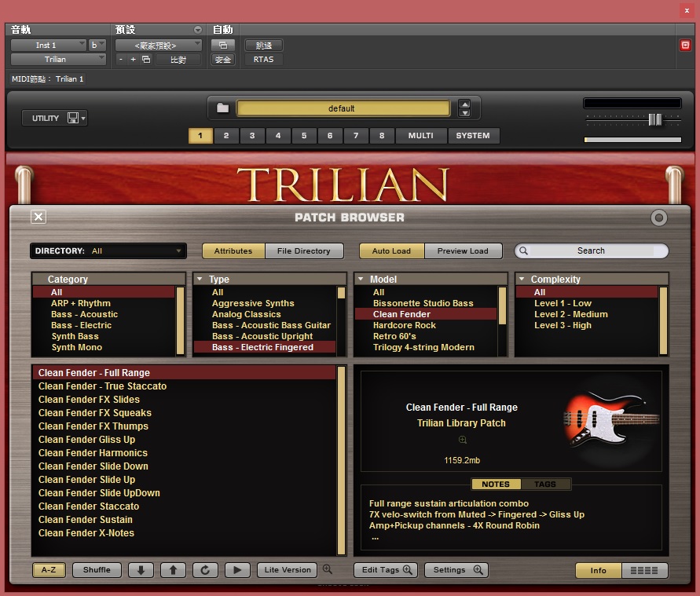The width and height of the screenshot is (700, 596).
Task: Click into the Search field
Action: (591, 250)
